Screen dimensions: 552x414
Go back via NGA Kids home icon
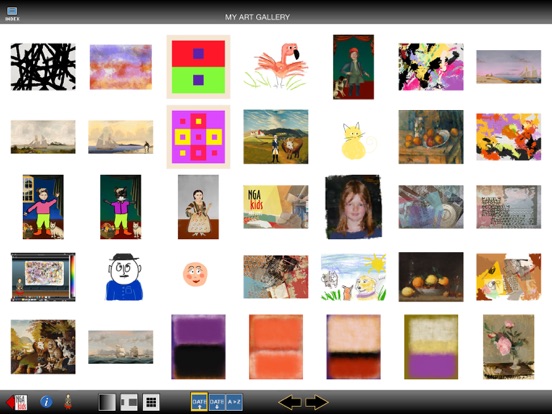[x=17, y=402]
